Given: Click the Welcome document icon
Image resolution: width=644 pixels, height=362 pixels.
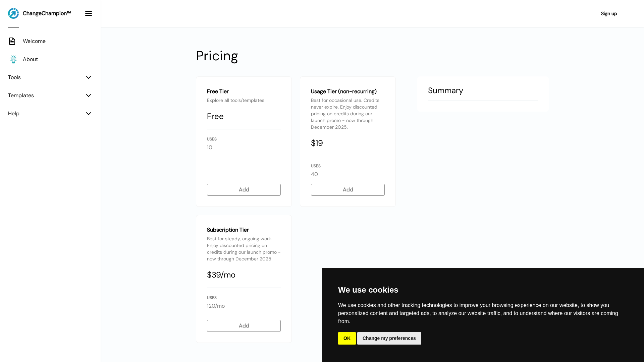Looking at the screenshot, I should 12,41.
